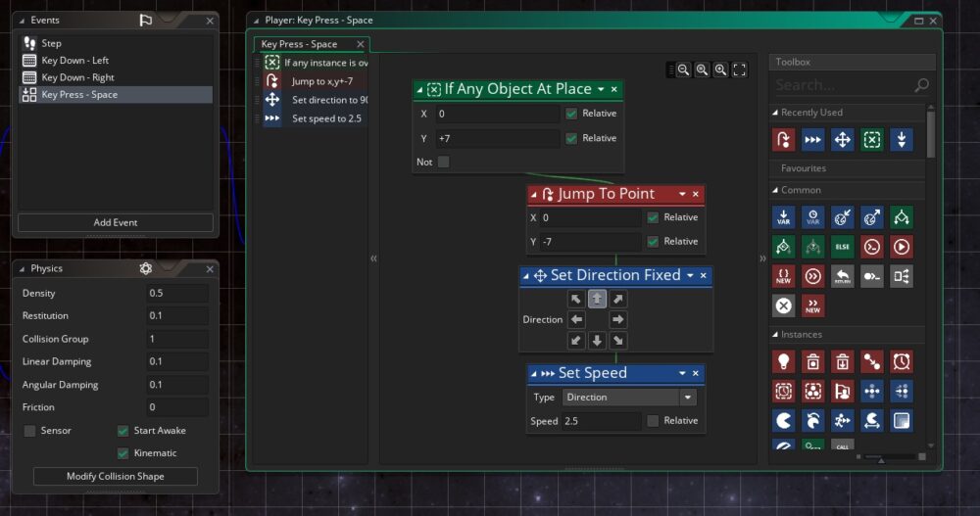Enable the Sensor checkbox in Physics
Screen dimensions: 980x516
point(29,431)
